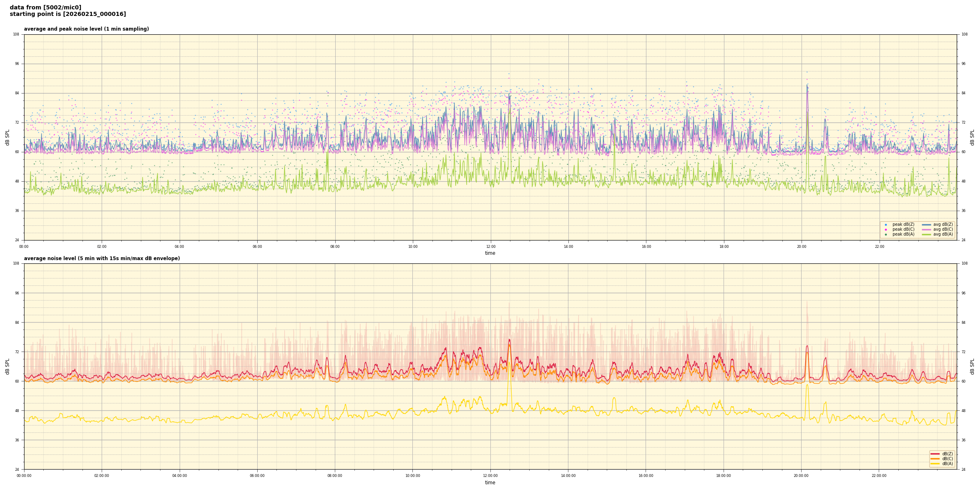Click the 96 tick on top chart's left axis
Viewport: 980px width, 490px height.
click(x=16, y=64)
